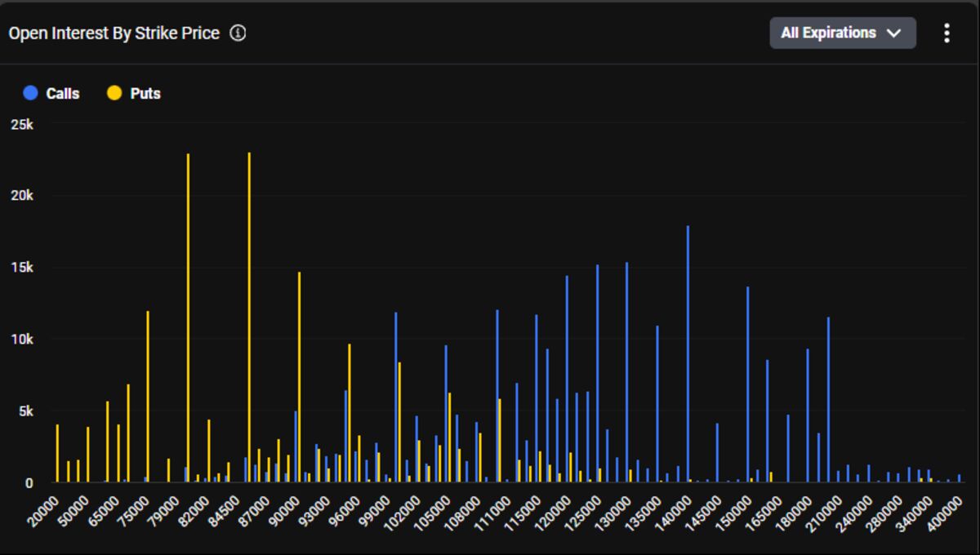Click the Open Interest By Strike Price title
The image size is (980, 555).
114,33
